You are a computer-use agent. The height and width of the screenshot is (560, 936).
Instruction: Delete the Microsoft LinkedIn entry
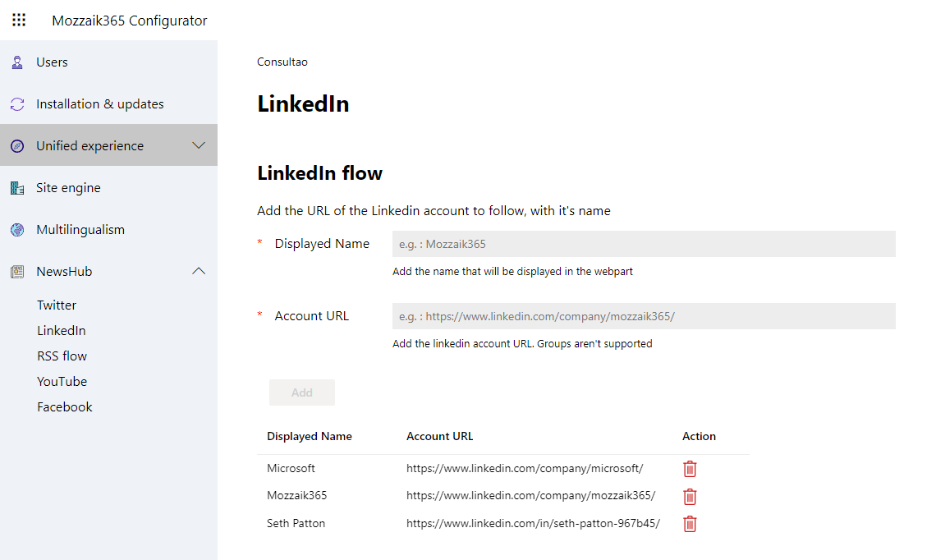(690, 469)
